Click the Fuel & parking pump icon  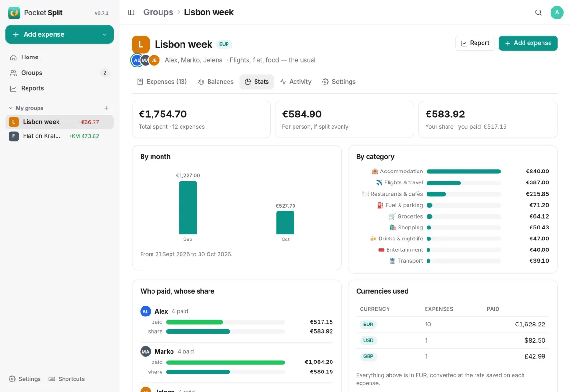380,205
